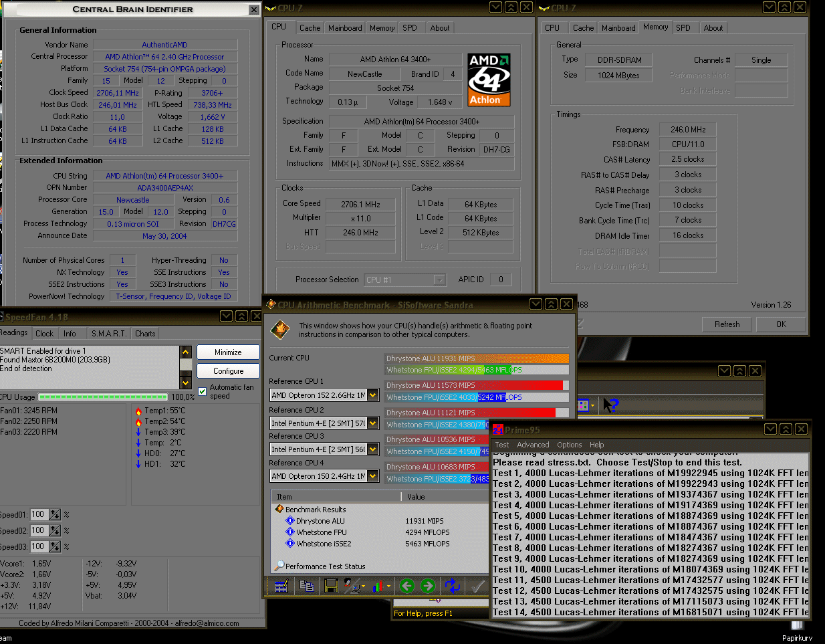825x644 pixels.
Task: Click the green forward arrow in Sandra
Action: click(428, 586)
